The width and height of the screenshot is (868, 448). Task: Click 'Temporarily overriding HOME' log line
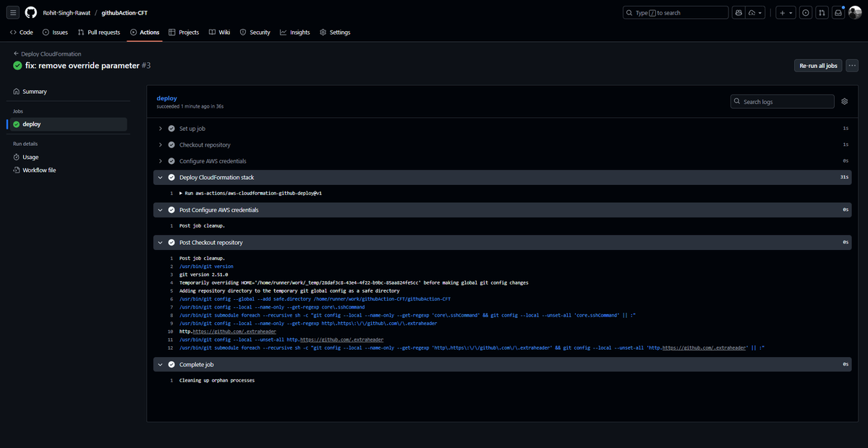354,283
